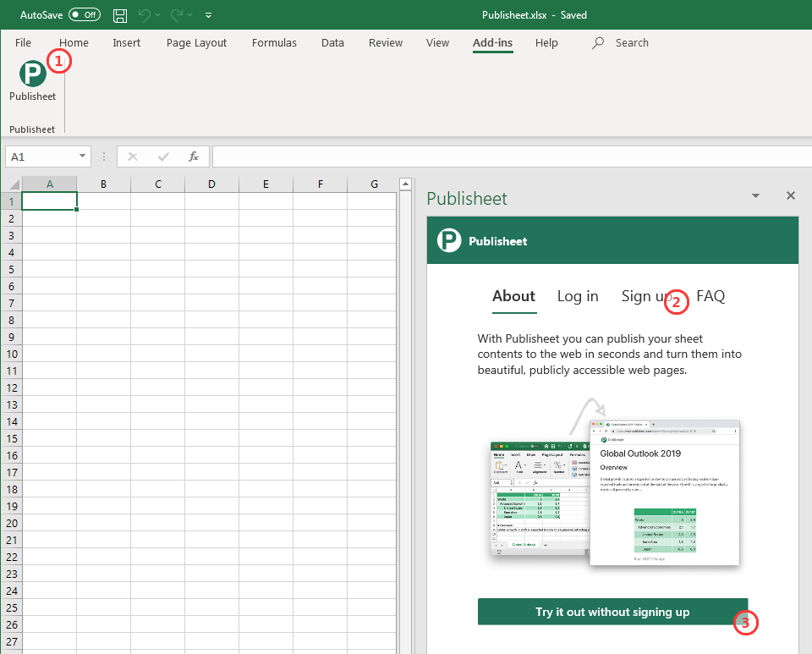Image resolution: width=812 pixels, height=654 pixels.
Task: Click the Redo arrow icon
Action: (177, 15)
